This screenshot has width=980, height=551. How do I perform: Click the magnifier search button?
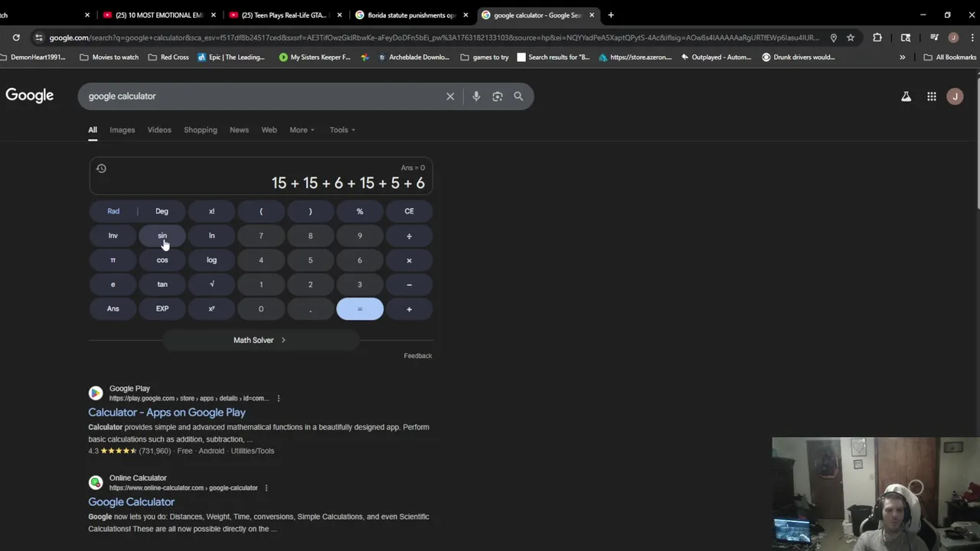point(518,96)
